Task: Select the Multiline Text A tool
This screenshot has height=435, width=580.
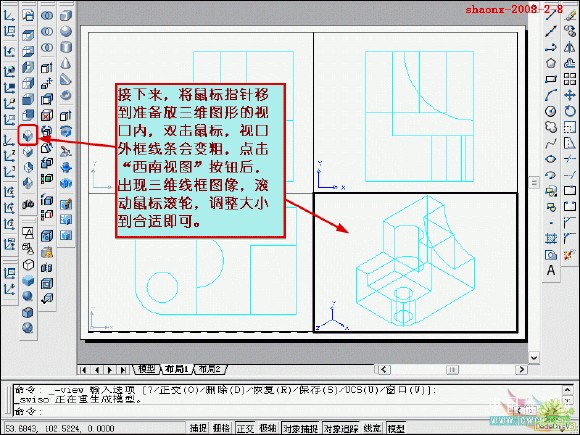Action: 551,270
